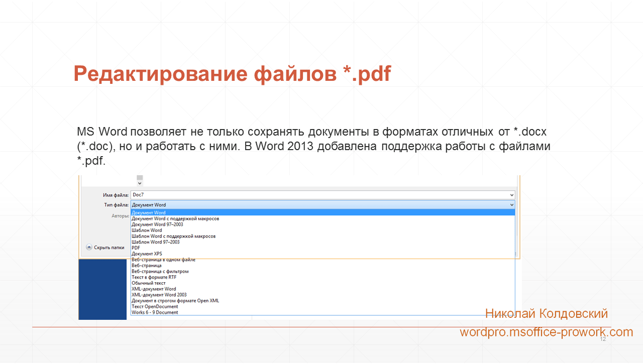Select the plain Веб-страница option
Viewport: 643px width, 364px height.
point(146,266)
